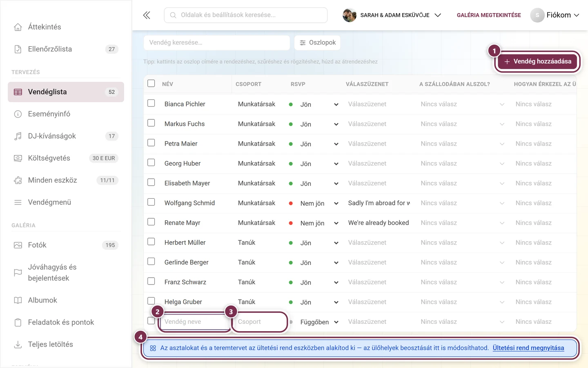The image size is (588, 368).
Task: Click the Áttekintés home icon
Action: 18,27
